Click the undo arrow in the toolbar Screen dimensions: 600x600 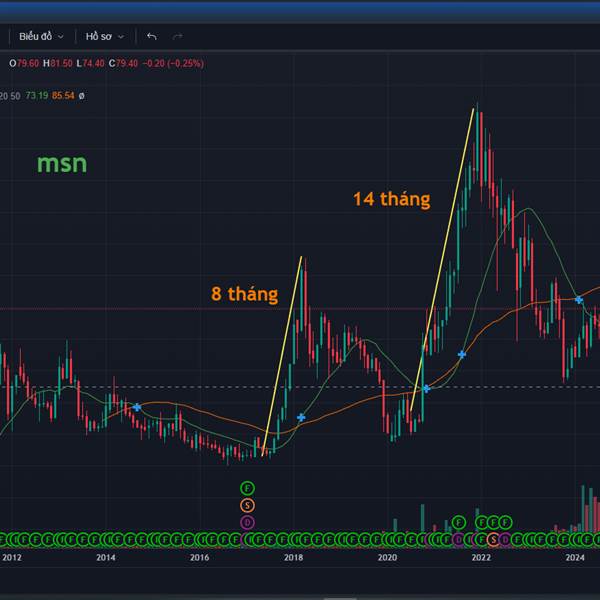pyautogui.click(x=152, y=36)
